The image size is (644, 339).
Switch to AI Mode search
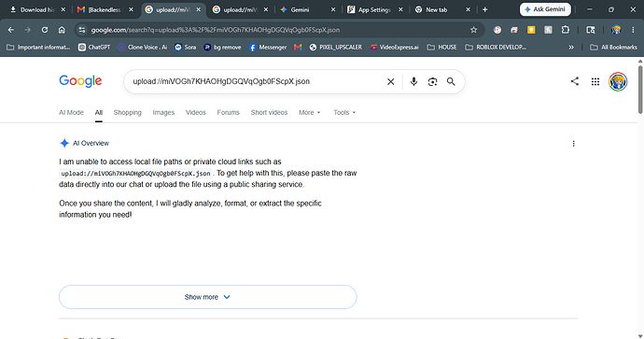[71, 112]
